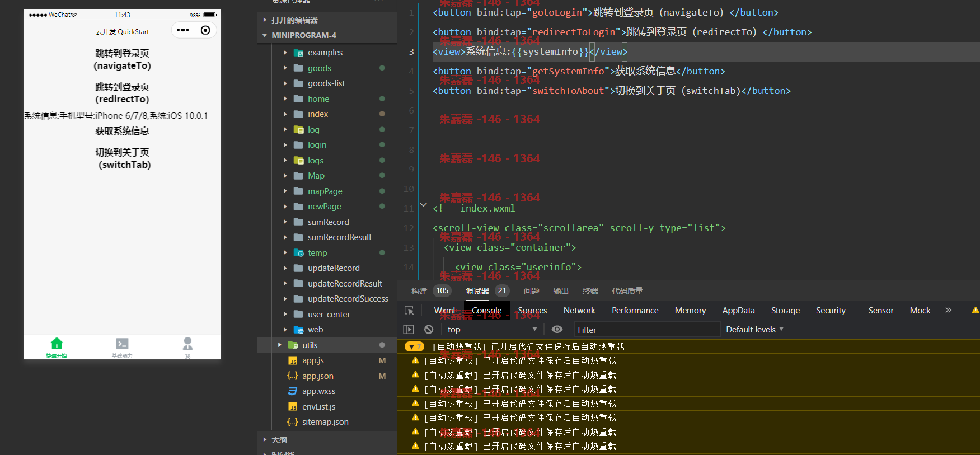
Task: Expand the Map folder
Action: point(285,176)
